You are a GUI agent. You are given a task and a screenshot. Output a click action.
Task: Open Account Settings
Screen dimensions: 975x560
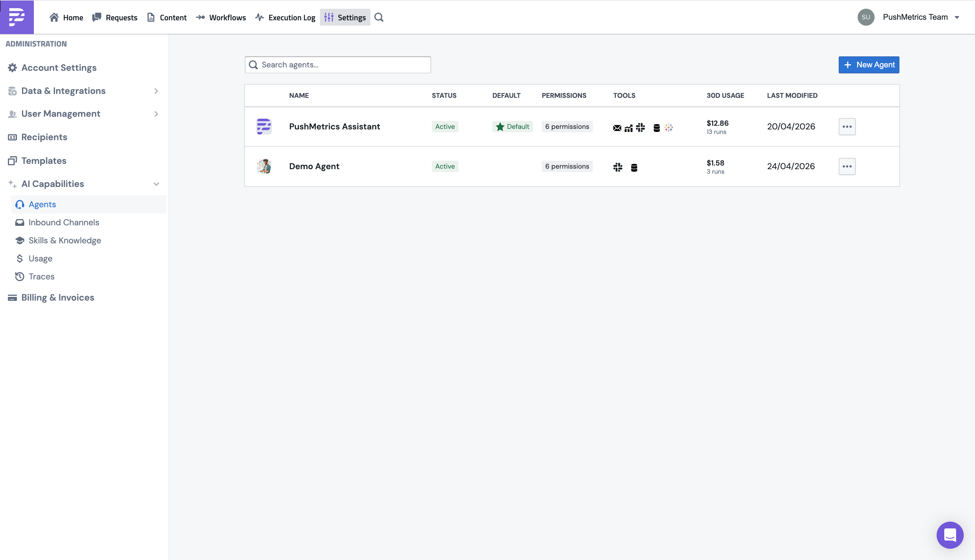pyautogui.click(x=59, y=68)
